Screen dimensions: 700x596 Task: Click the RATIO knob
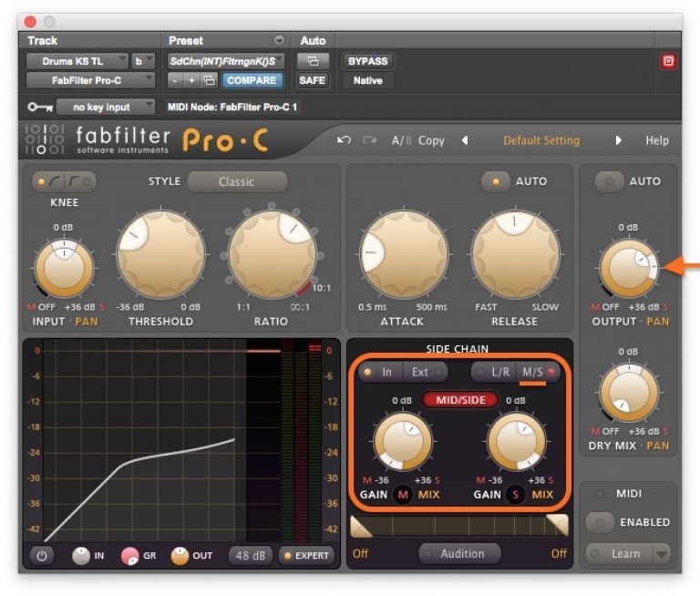pos(272,254)
